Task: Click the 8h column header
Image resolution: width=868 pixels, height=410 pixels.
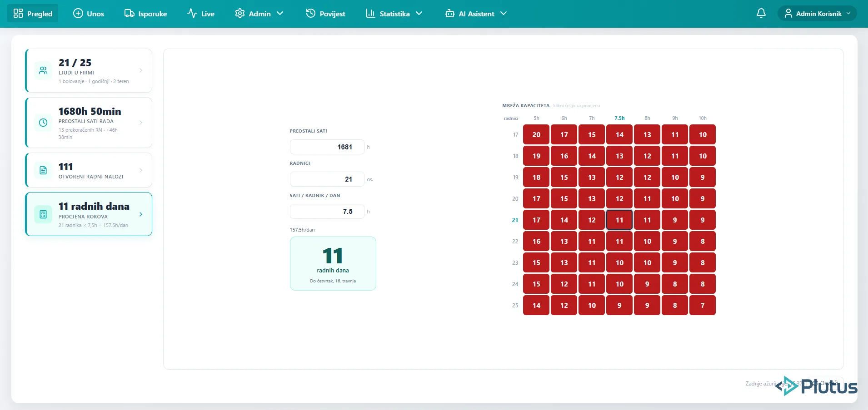Action: [647, 118]
